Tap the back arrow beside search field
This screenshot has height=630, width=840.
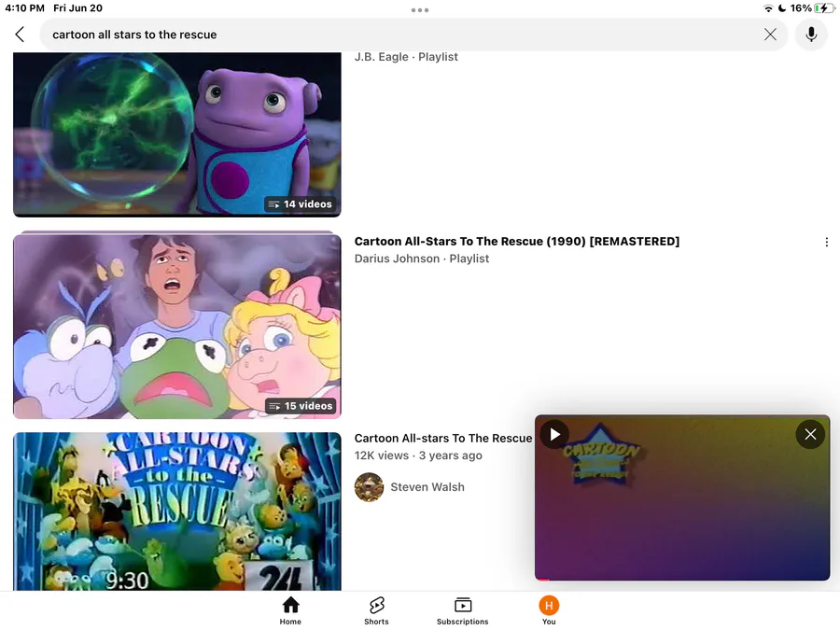tap(20, 35)
